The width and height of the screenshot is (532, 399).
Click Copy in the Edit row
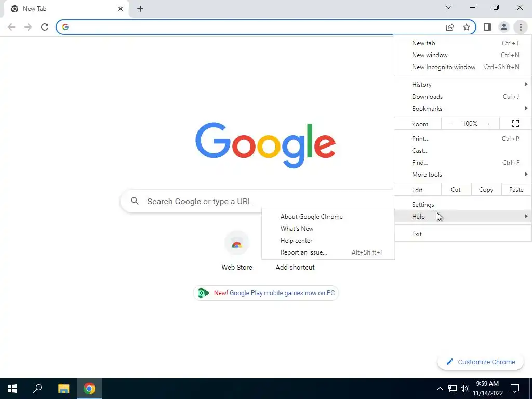(x=486, y=190)
